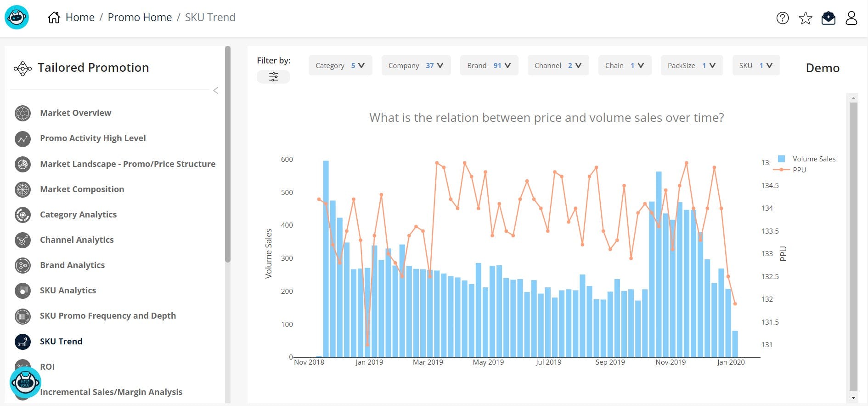
Task: Open the help robot chat icon
Action: click(x=25, y=382)
